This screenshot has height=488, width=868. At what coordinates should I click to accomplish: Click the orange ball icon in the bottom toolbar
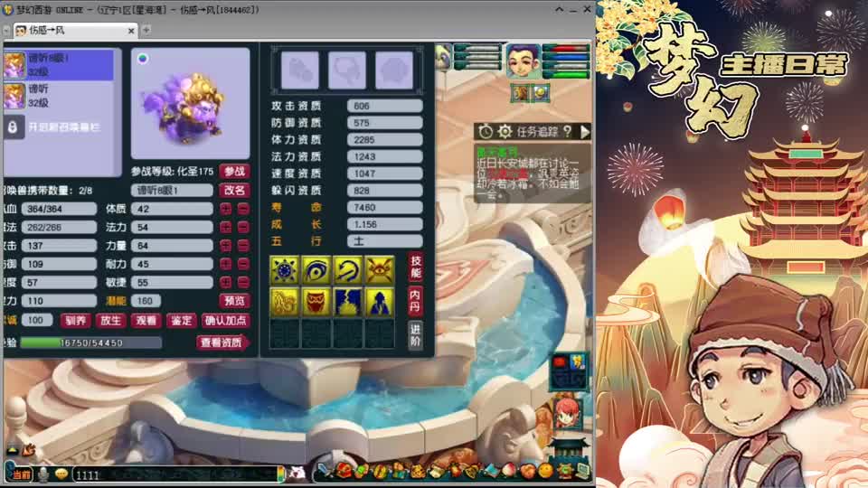(546, 471)
